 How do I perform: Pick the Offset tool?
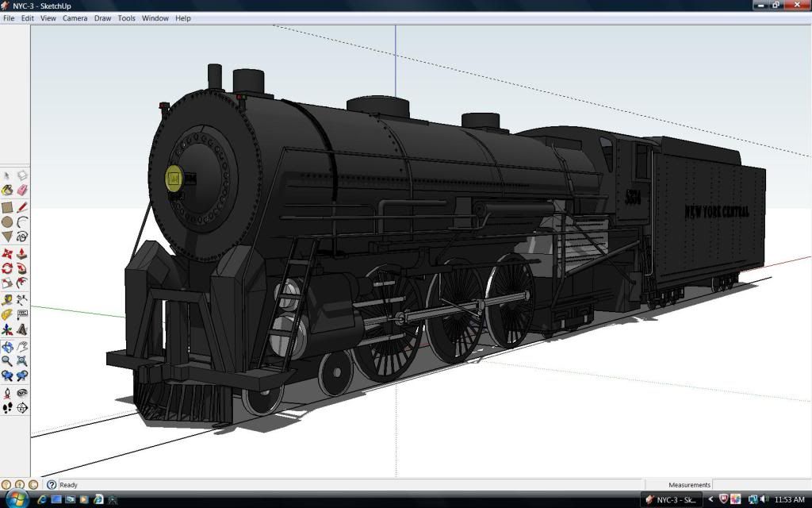21,283
